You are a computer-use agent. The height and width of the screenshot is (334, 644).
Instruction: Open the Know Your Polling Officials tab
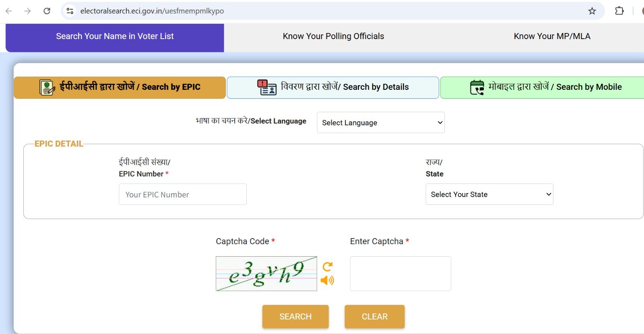[x=333, y=37]
